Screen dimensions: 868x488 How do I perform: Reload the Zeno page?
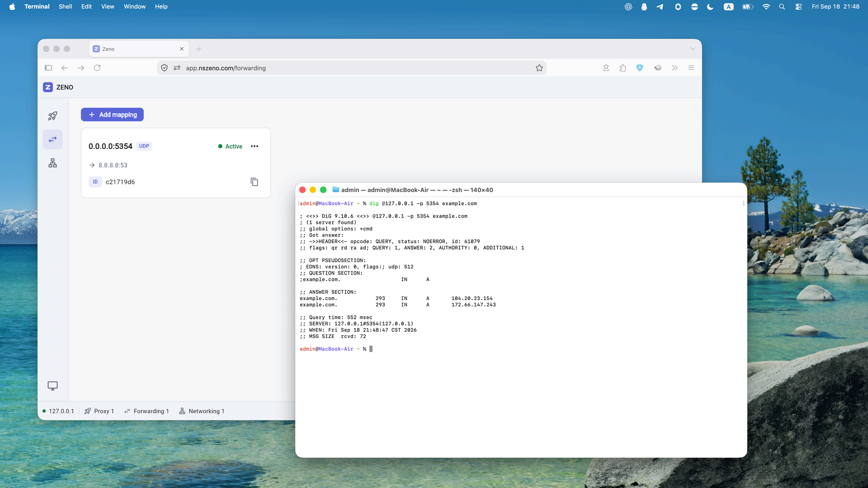click(x=97, y=68)
